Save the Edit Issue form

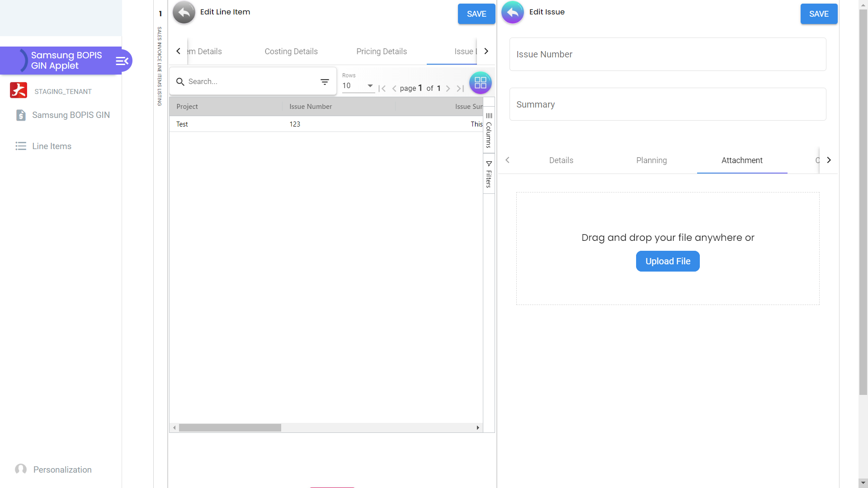tap(819, 14)
